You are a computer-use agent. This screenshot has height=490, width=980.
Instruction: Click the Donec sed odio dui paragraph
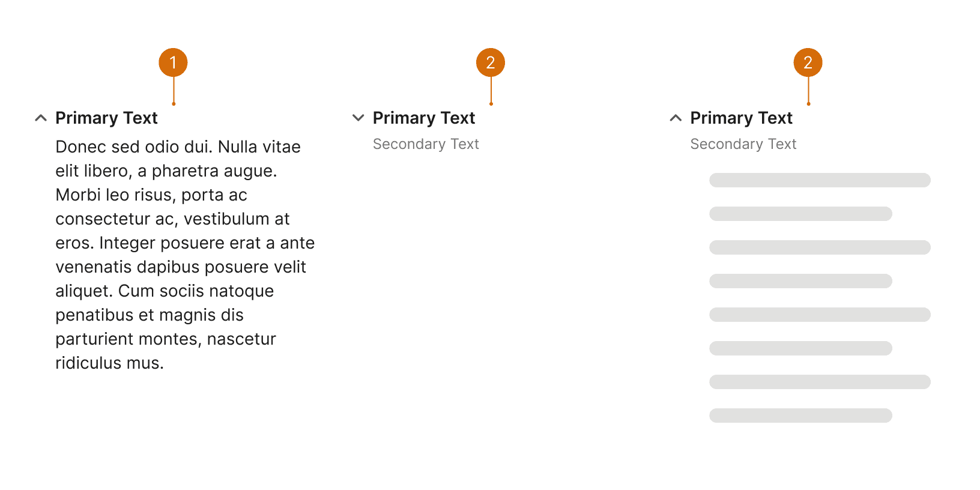click(x=180, y=255)
